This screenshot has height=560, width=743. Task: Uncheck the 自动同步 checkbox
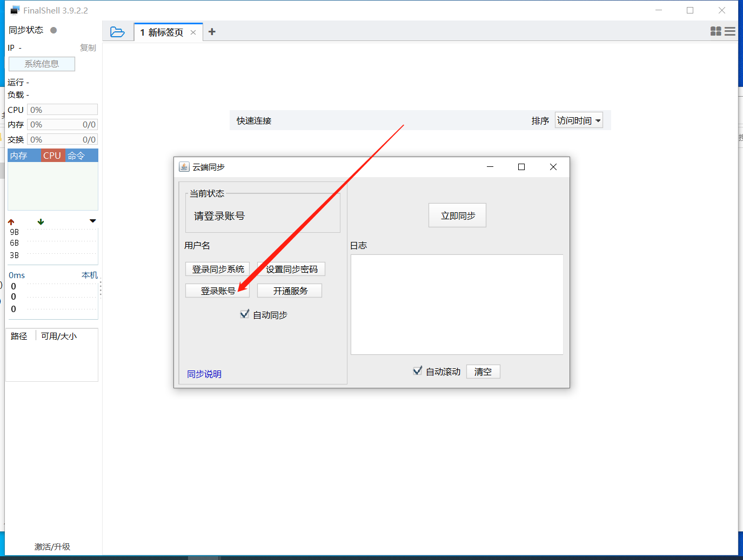click(x=244, y=314)
